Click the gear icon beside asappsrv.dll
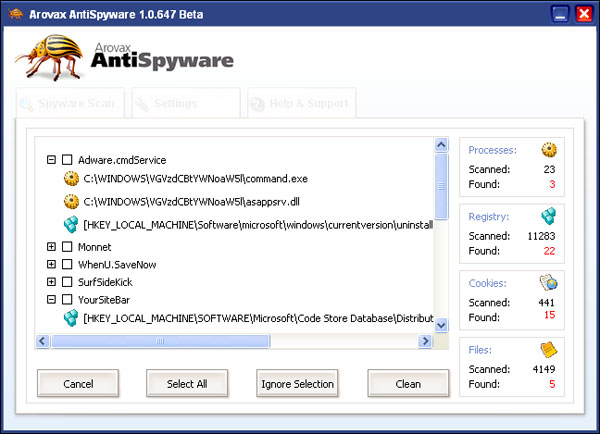Image resolution: width=600 pixels, height=434 pixels. pos(71,202)
